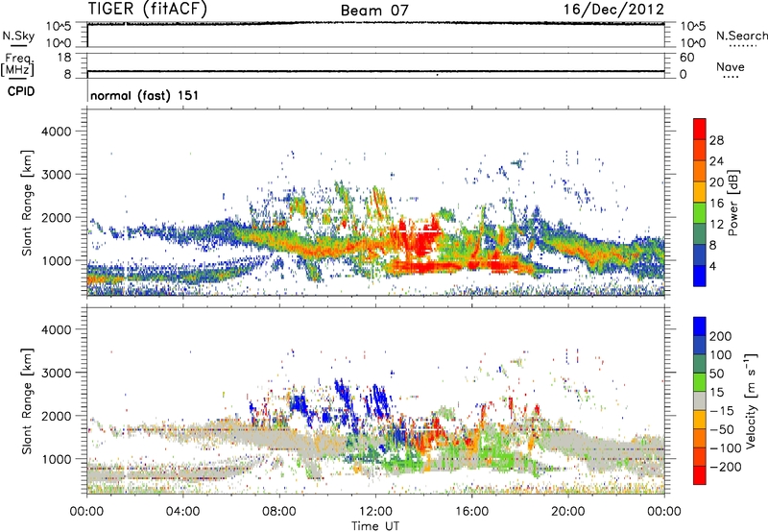Click the 60 tick on the Nave axis

[686, 58]
